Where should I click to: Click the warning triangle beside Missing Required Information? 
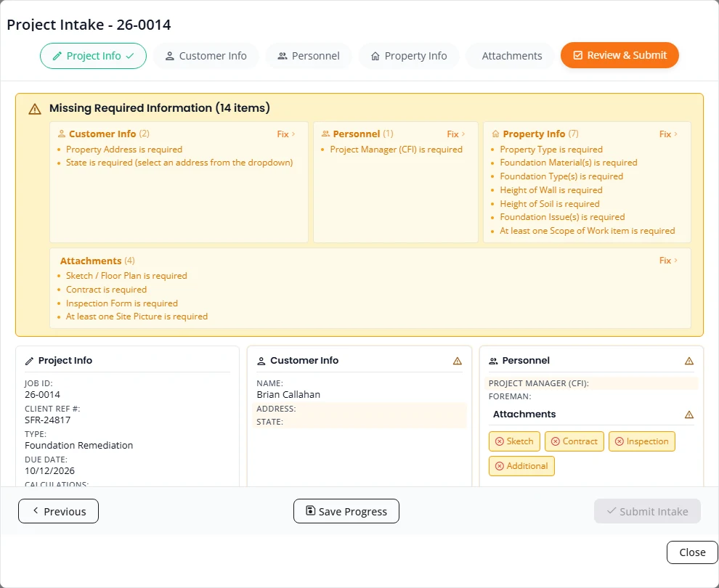point(35,109)
